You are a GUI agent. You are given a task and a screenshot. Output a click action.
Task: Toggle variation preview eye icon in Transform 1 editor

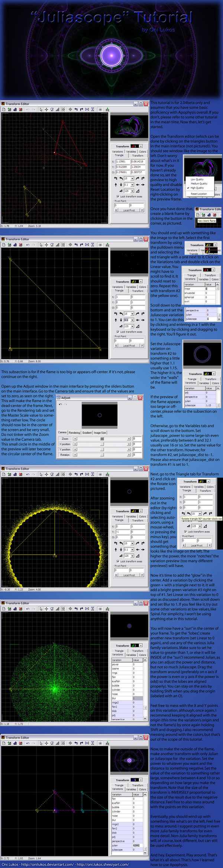pyautogui.click(x=100, y=109)
